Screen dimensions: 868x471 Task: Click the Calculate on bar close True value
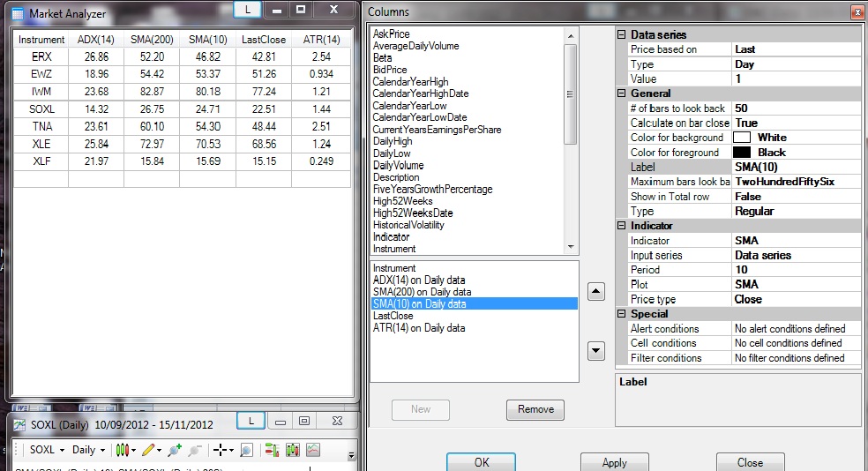click(796, 123)
